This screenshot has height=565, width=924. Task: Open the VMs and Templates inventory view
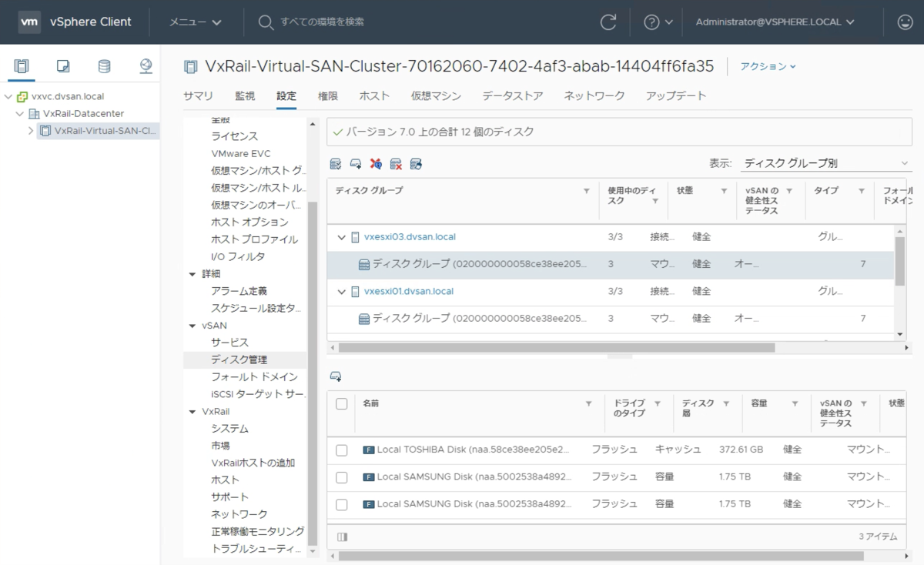click(x=63, y=66)
